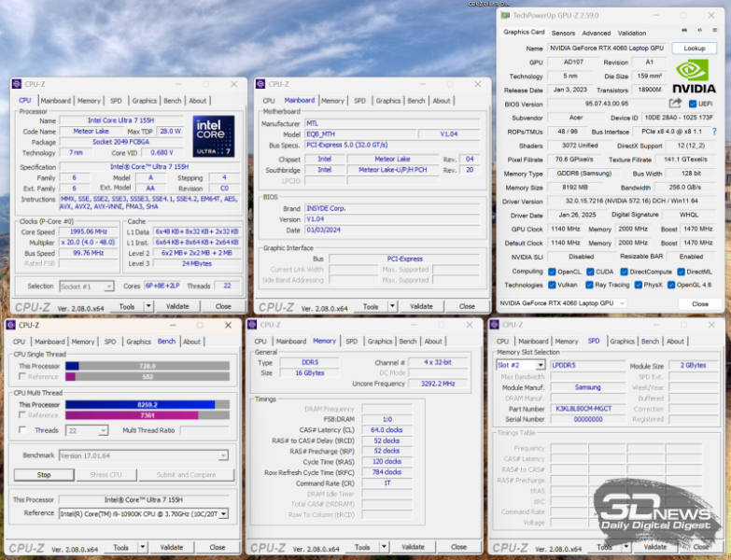The image size is (731, 560).
Task: Open the Advanced tab in GPU-Z
Action: pos(596,33)
